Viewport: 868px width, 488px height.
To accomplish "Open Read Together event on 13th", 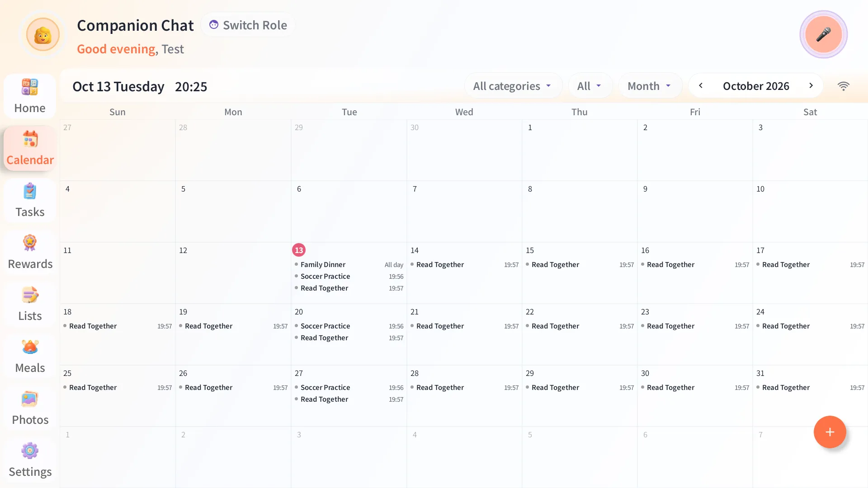I will tap(349, 288).
